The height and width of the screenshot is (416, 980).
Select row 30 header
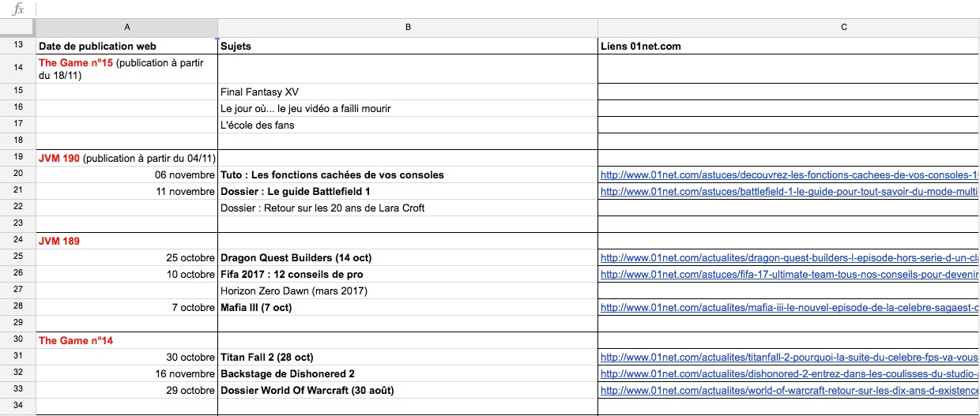(18, 340)
